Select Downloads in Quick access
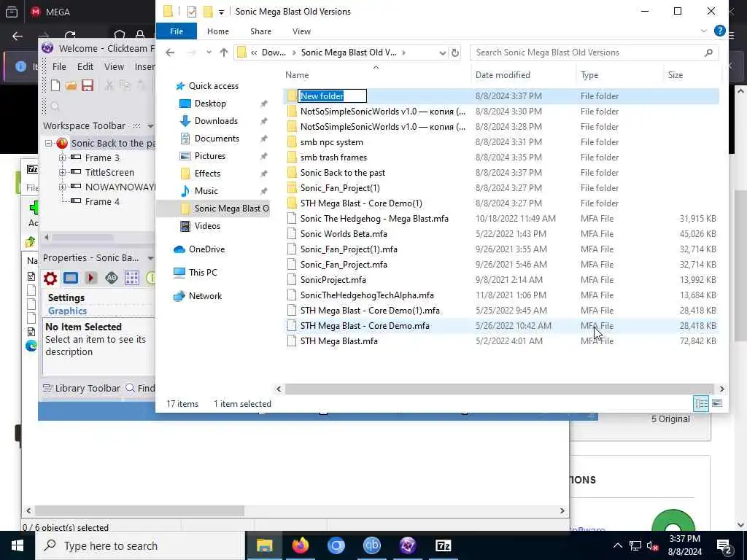The width and height of the screenshot is (747, 560). click(x=216, y=121)
